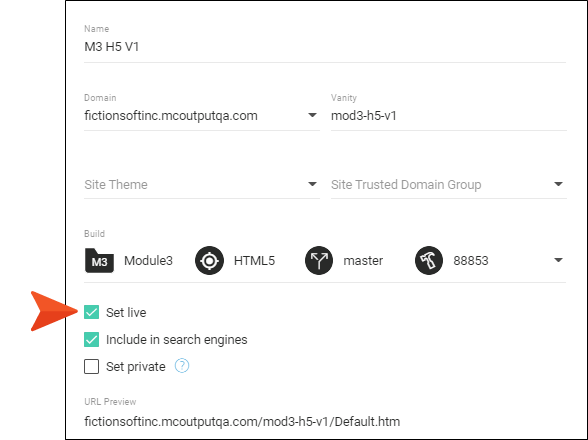The image size is (588, 440).
Task: Open the Set private help question icon
Action: 182,366
